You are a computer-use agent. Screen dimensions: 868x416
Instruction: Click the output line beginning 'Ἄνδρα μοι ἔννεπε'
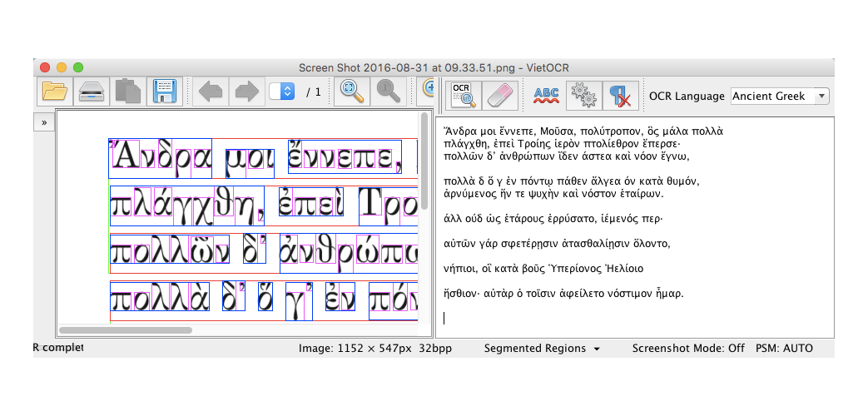(x=583, y=131)
